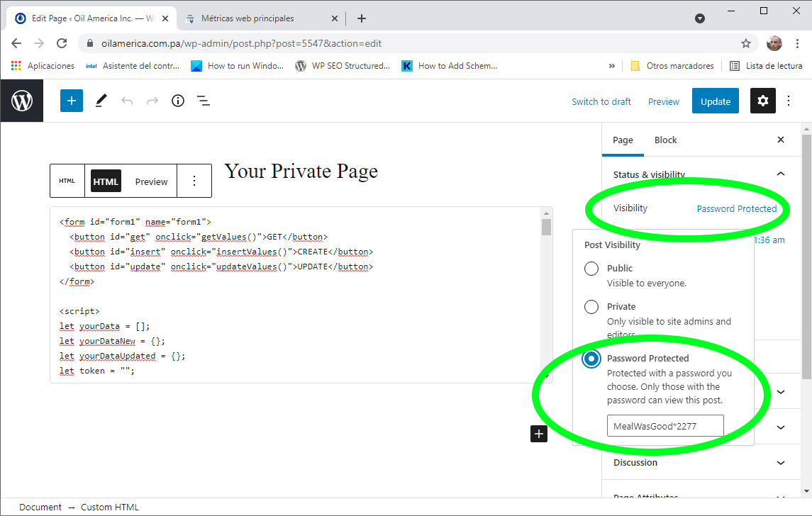Expand the Discussion panel

coord(701,463)
